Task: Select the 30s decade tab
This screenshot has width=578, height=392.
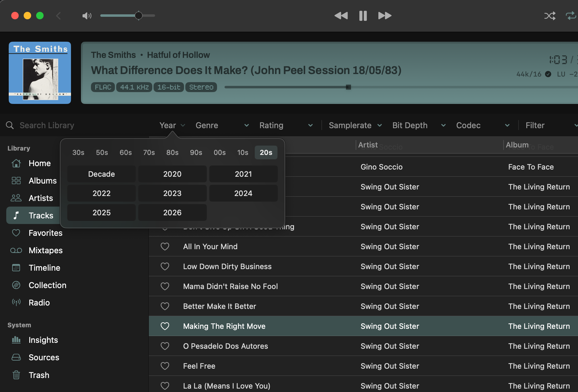Action: (78, 152)
